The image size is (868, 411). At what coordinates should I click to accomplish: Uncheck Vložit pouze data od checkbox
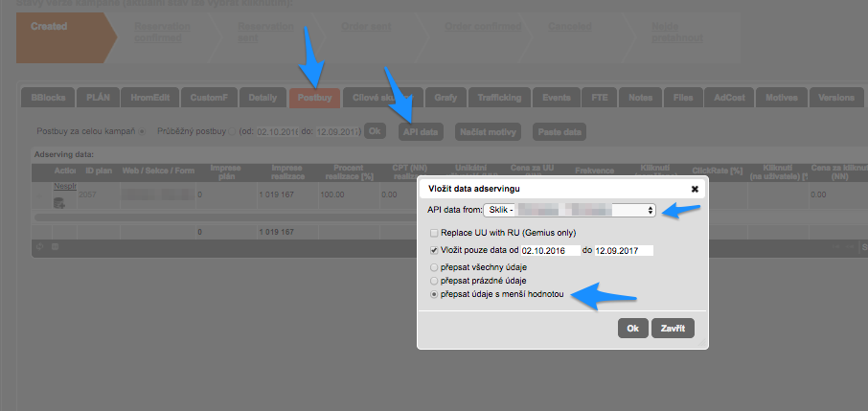[435, 250]
